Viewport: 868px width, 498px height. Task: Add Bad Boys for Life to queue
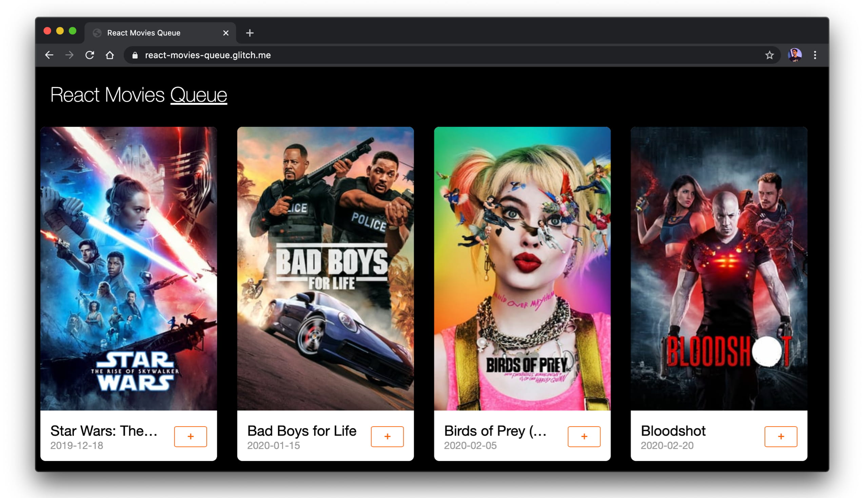point(387,436)
